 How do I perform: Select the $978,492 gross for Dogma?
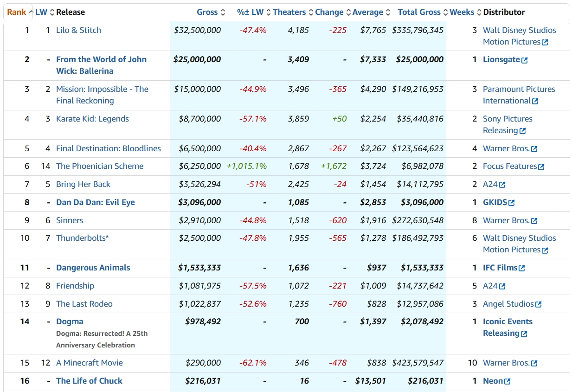click(203, 321)
